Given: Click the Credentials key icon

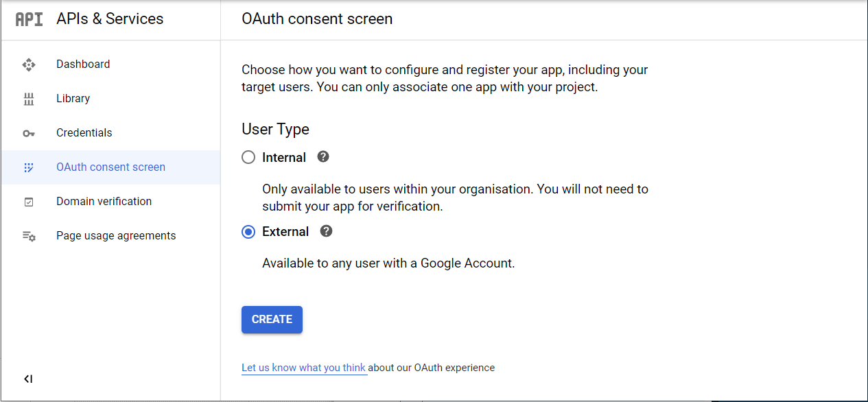Looking at the screenshot, I should [29, 133].
